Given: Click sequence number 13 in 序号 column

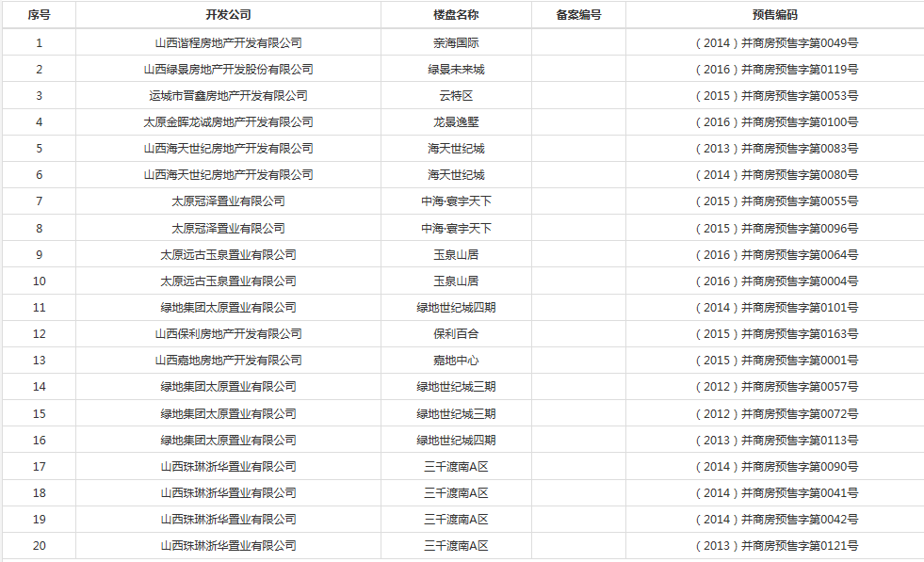Looking at the screenshot, I should coord(39,360).
